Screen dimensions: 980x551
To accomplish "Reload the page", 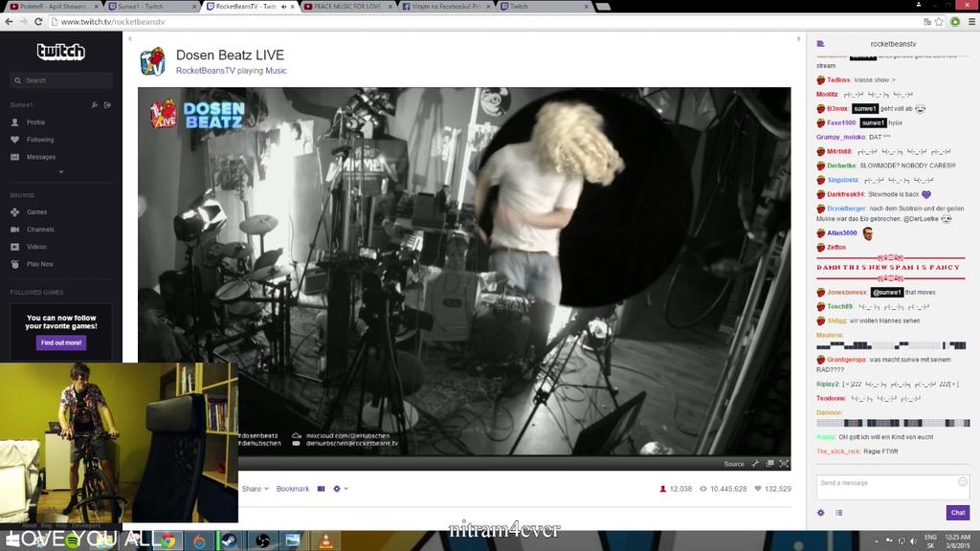I will click(x=38, y=22).
